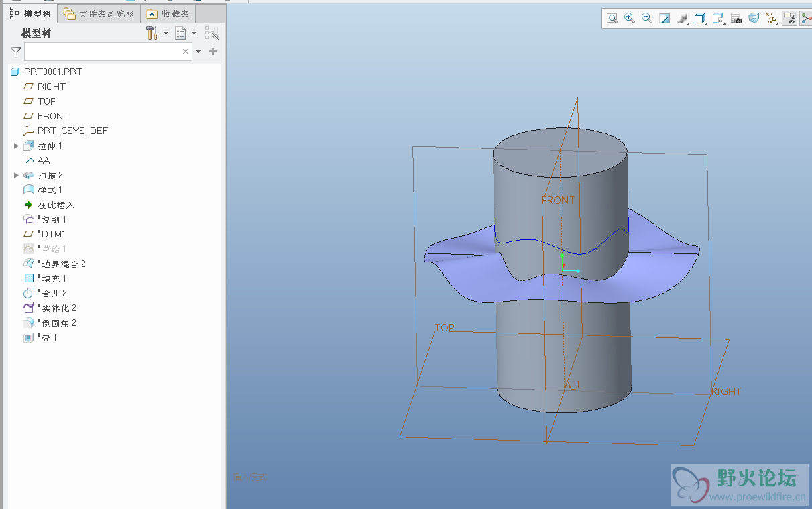Open the search field dropdown arrow
Screen dimensions: 812x509
click(199, 52)
